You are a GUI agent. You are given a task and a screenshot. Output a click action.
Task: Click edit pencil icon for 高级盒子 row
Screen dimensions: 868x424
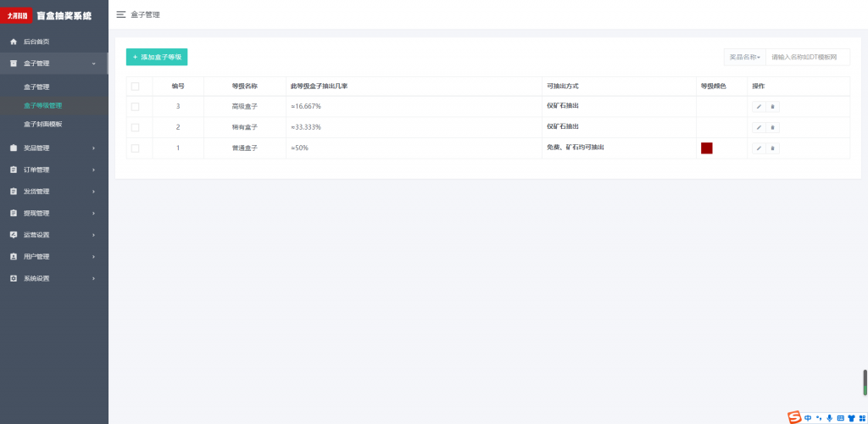coord(759,107)
